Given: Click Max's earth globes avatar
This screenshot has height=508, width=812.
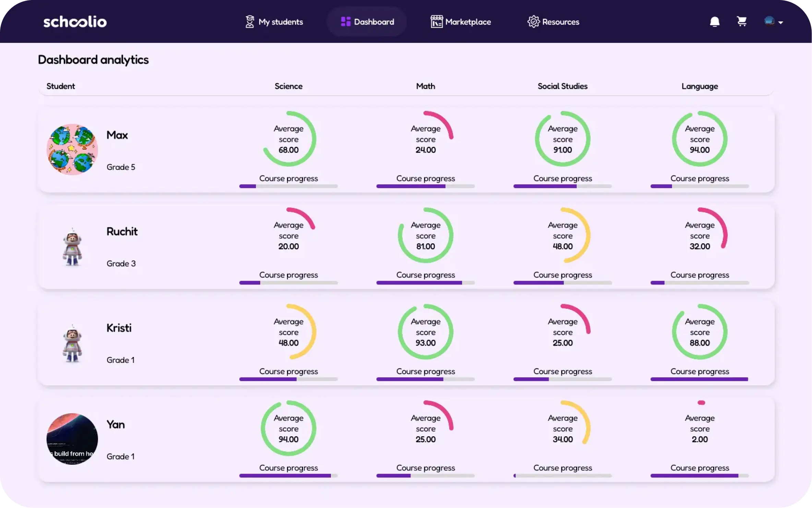Looking at the screenshot, I should tap(72, 150).
